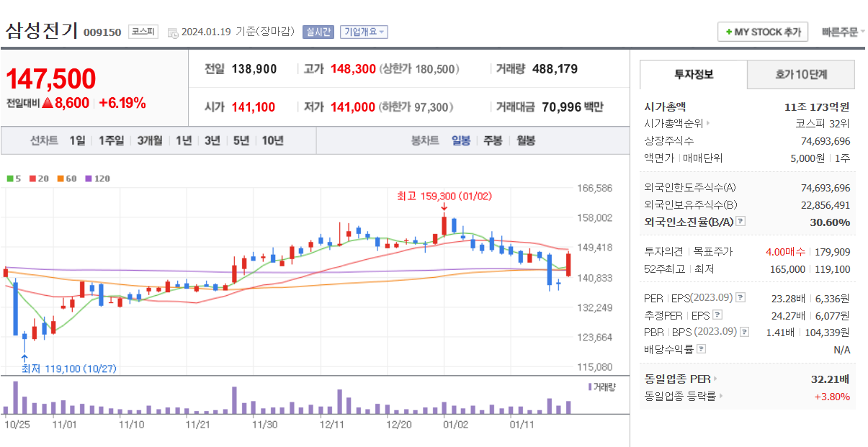Screen dimensions: 868x447
Task: Select the 주봉 candlestick chart
Action: point(493,140)
